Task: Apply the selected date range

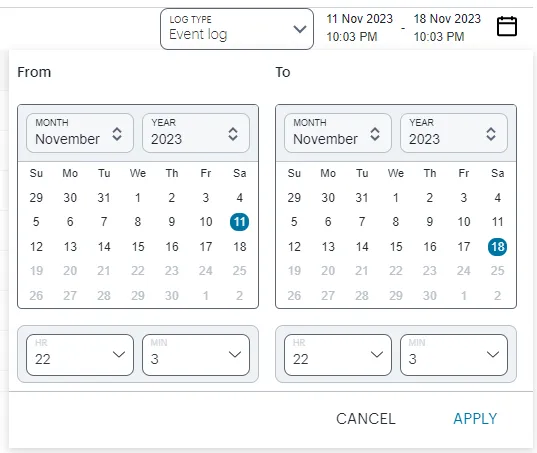Action: 475,419
